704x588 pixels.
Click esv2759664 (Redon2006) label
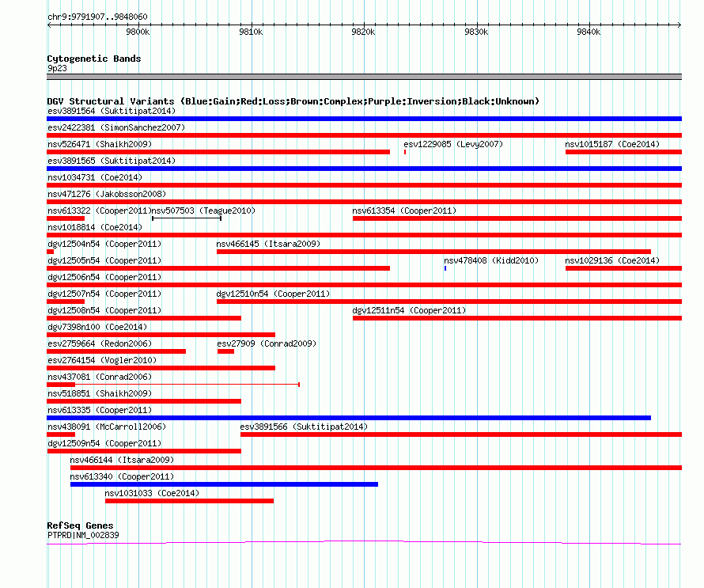100,343
